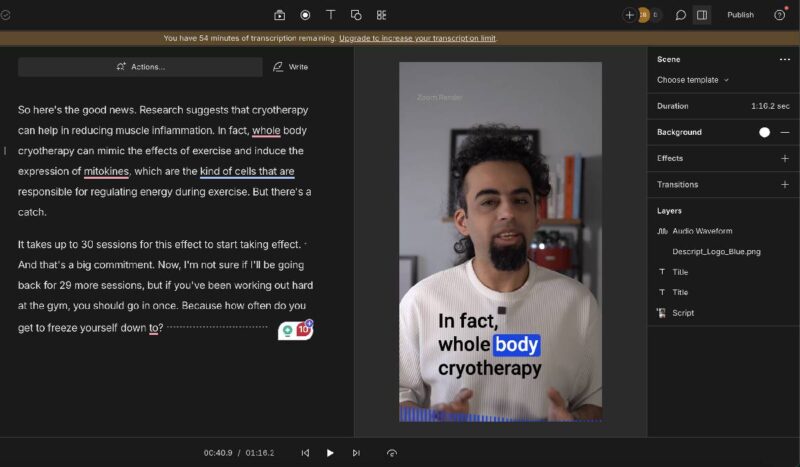Expand the Choose template dropdown
Screen dimensions: 800x467
pos(692,80)
